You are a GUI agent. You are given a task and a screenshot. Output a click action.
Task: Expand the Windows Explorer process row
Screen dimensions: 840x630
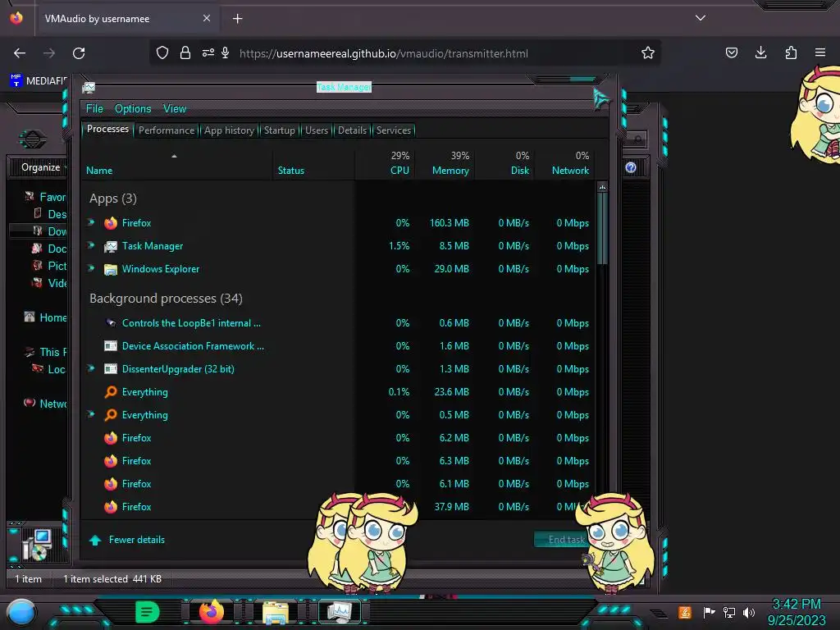91,268
